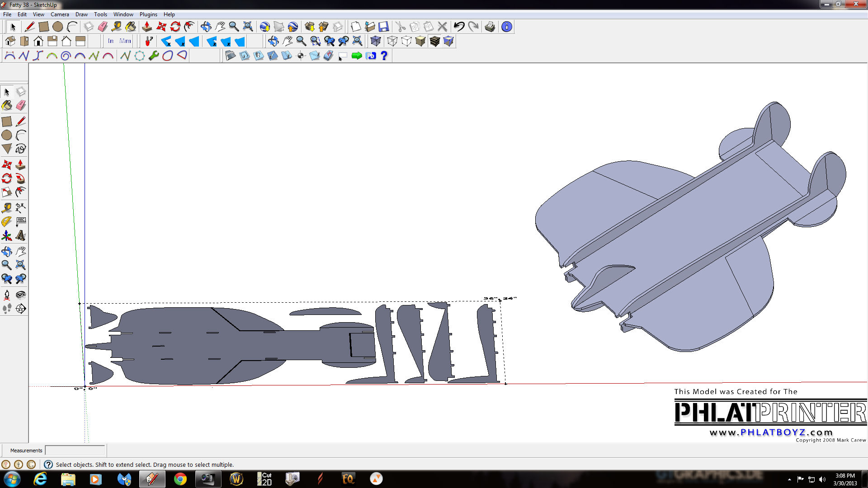Click the Measurements input box
This screenshot has height=488, width=868.
click(75, 450)
